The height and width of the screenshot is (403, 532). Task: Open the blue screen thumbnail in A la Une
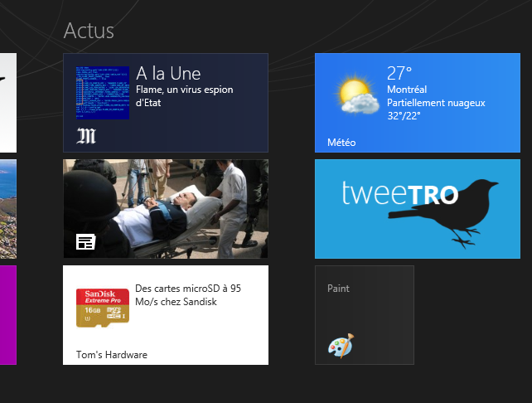coord(102,92)
